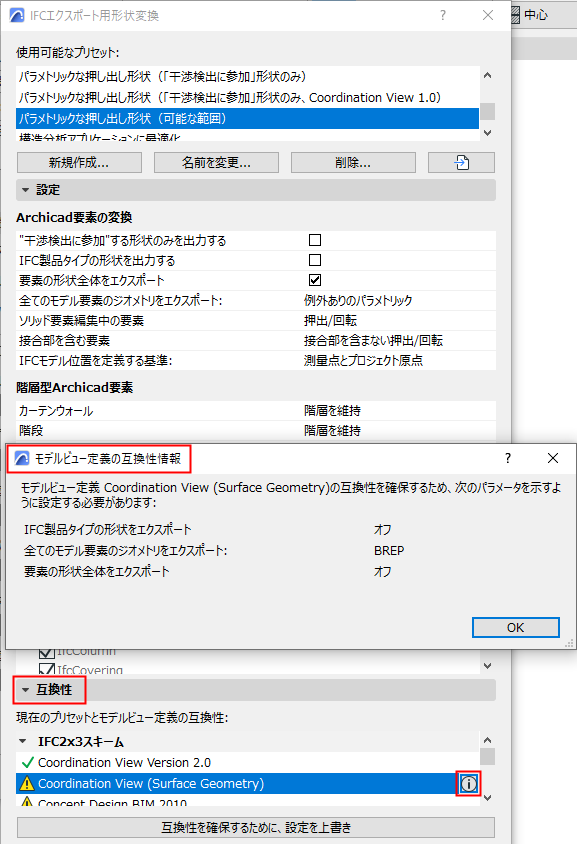The image size is (577, 844).
Task: Click Archicad logo icon in compatibility dialog title
Action: [22, 459]
